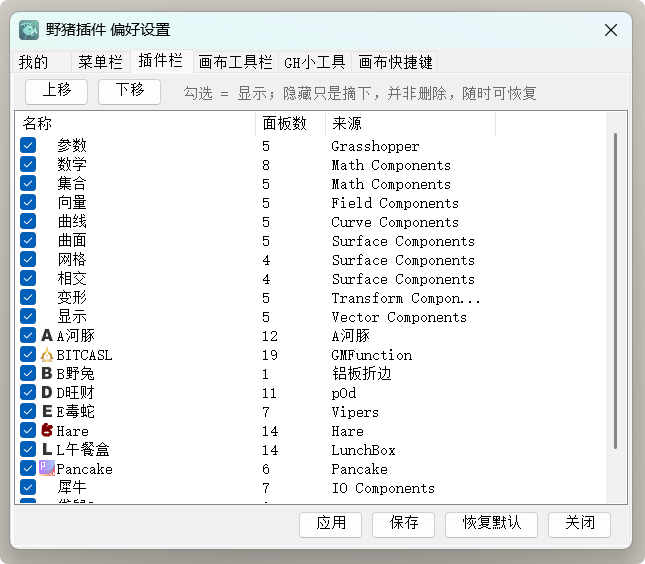Toggle the BITCASL checkbox
645x564 pixels.
pyautogui.click(x=28, y=354)
